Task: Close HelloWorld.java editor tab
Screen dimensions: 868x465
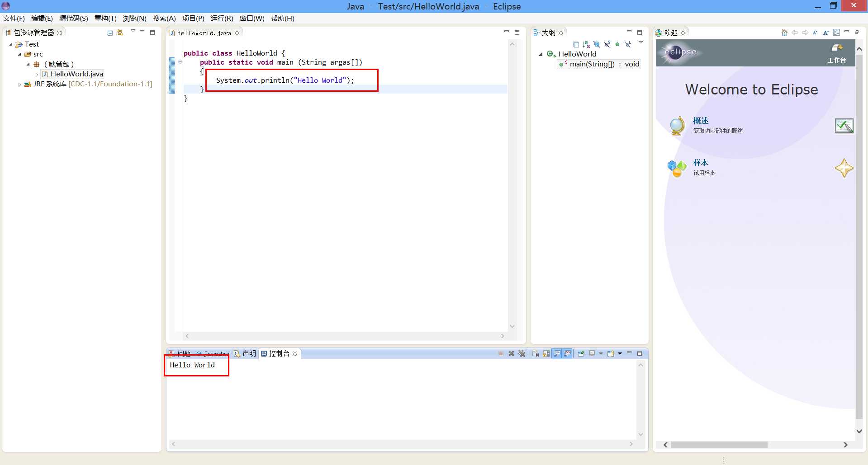Action: [237, 33]
